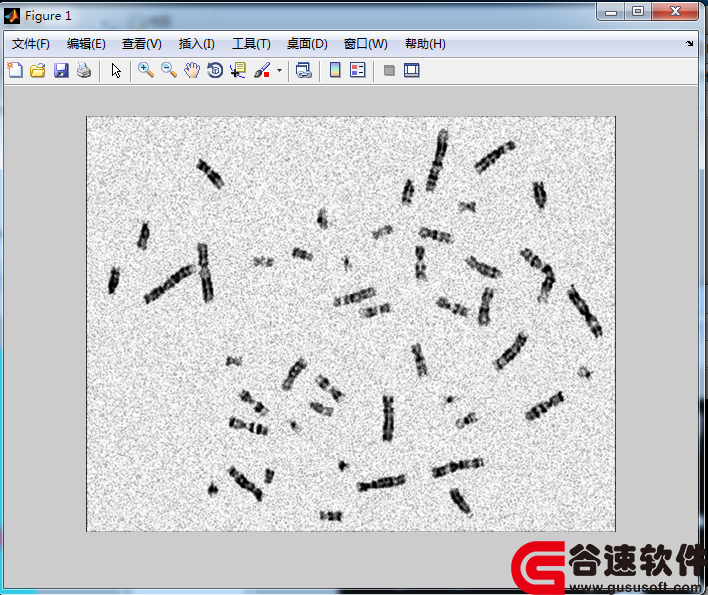Click the Link Plot icon
The width and height of the screenshot is (708, 595).
tap(303, 70)
